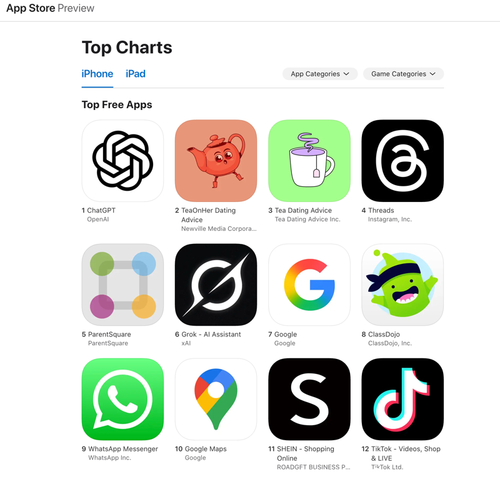
Task: Open the WhatsApp Messenger icon
Action: [x=123, y=399]
